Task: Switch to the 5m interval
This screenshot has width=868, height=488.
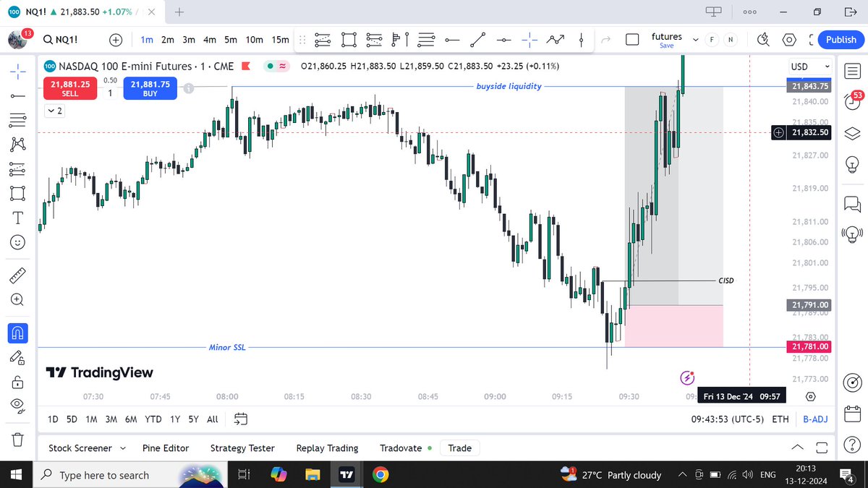Action: (x=231, y=40)
